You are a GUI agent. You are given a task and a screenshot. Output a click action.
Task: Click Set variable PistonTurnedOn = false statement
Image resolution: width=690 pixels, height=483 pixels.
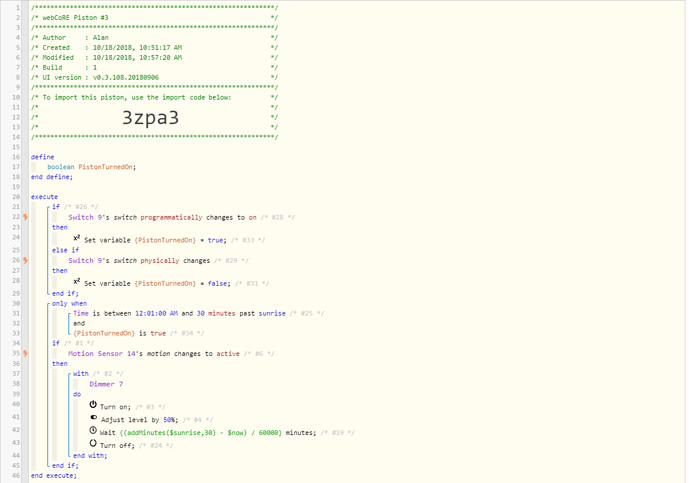158,283
